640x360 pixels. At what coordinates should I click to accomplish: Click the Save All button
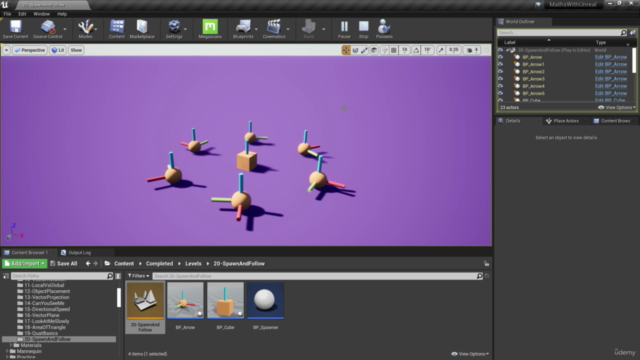64,264
